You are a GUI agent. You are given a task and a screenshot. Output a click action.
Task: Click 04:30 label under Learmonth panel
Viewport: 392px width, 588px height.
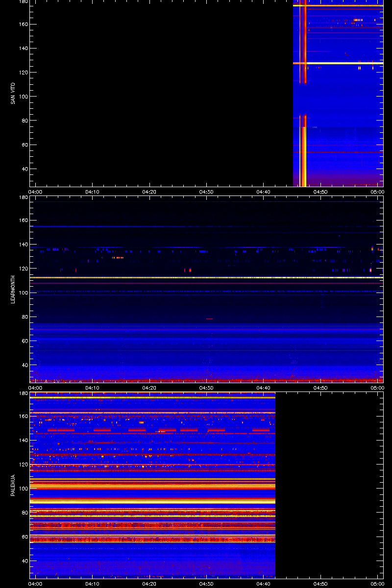pyautogui.click(x=206, y=388)
